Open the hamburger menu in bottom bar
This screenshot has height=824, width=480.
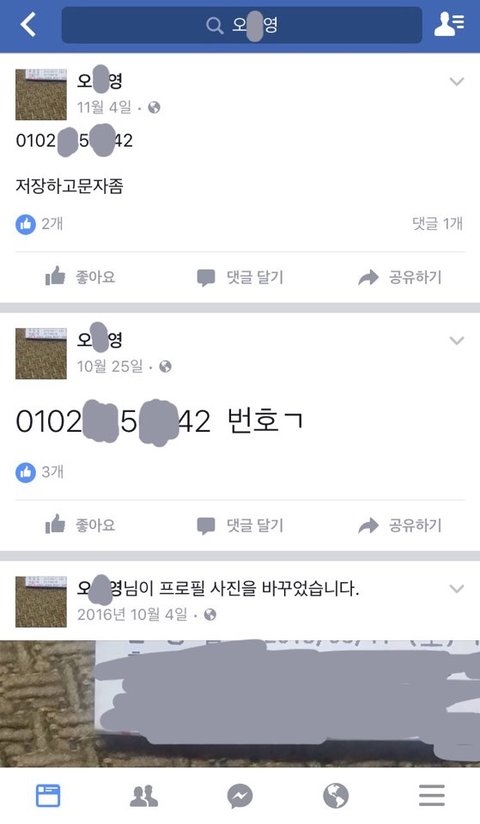(x=432, y=796)
